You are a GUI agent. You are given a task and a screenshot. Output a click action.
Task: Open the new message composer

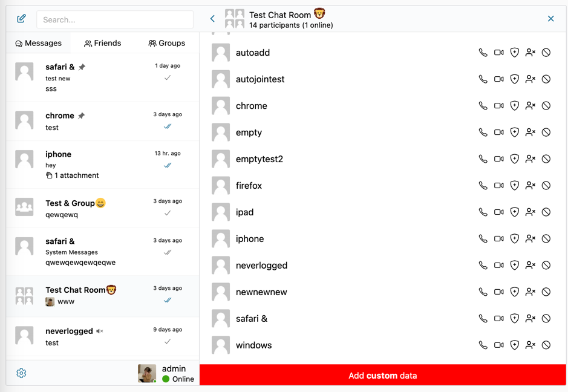(21, 18)
